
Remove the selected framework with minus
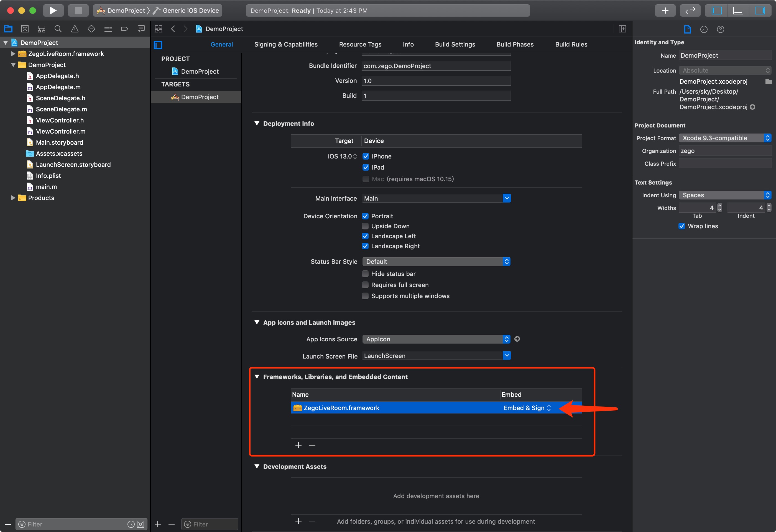pyautogui.click(x=312, y=445)
